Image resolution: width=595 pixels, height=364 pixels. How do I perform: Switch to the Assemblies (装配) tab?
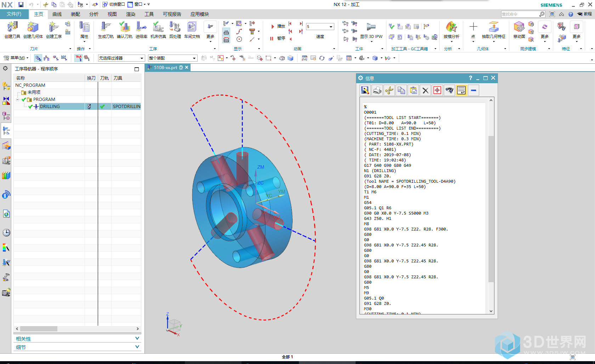[75, 14]
